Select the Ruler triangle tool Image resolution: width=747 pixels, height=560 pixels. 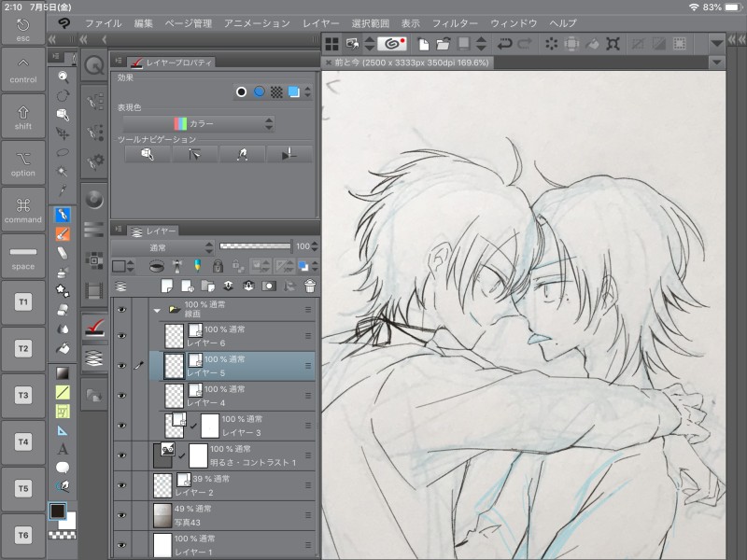63,431
